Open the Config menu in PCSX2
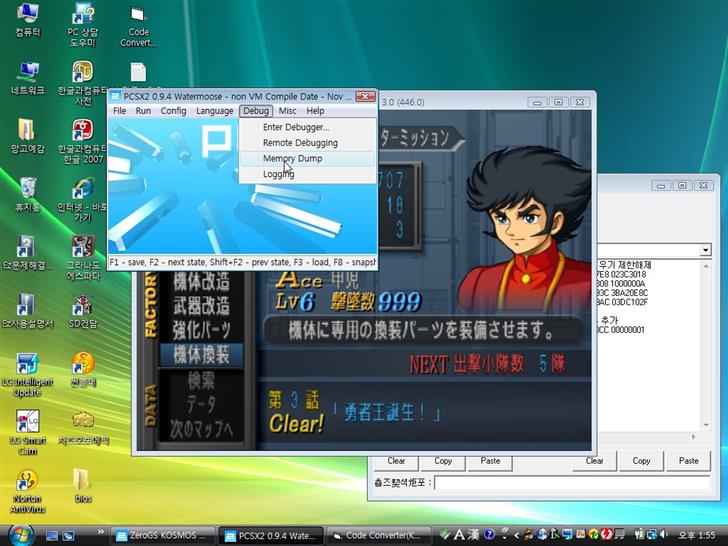This screenshot has width=728, height=546. [x=173, y=111]
